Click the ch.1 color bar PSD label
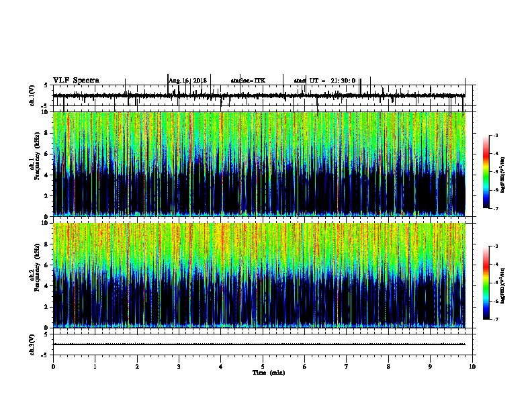 pyautogui.click(x=503, y=175)
